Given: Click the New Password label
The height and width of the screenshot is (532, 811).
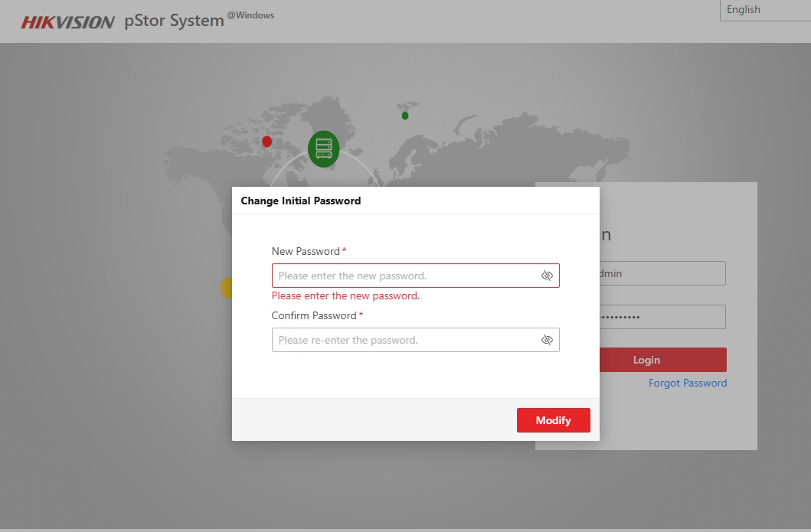Looking at the screenshot, I should click(306, 251).
